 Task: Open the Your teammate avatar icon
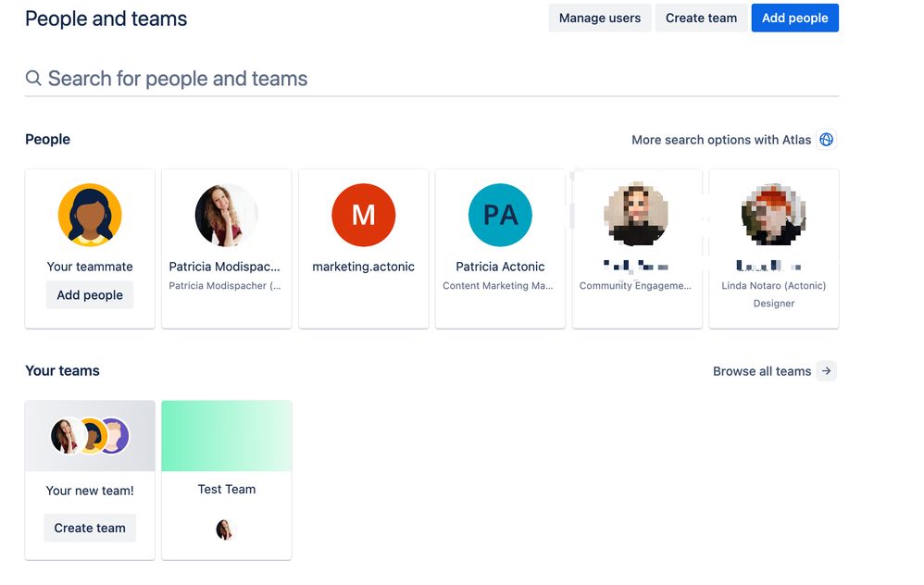click(89, 215)
